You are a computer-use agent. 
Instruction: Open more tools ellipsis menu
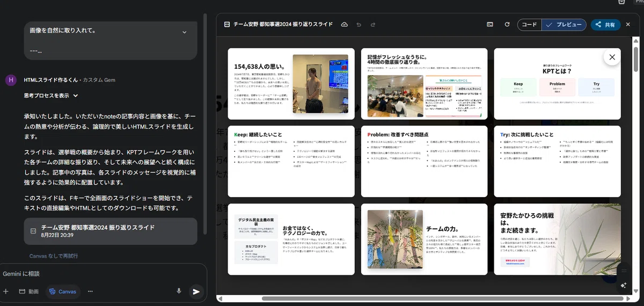(90, 292)
